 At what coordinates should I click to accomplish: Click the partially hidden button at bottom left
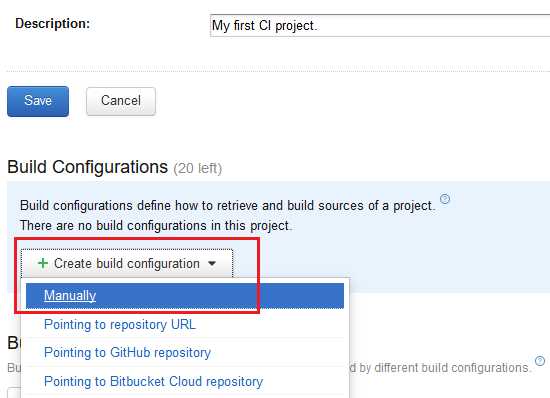pyautogui.click(x=14, y=393)
